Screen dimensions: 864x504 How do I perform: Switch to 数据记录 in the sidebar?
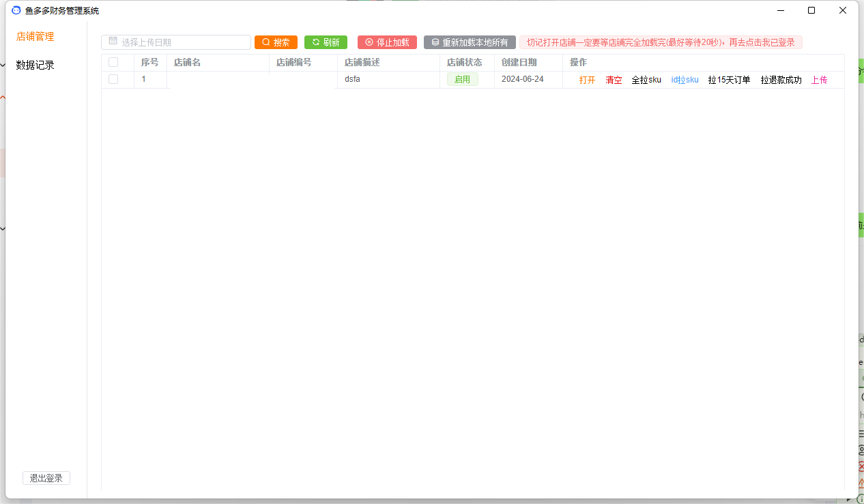click(x=35, y=65)
